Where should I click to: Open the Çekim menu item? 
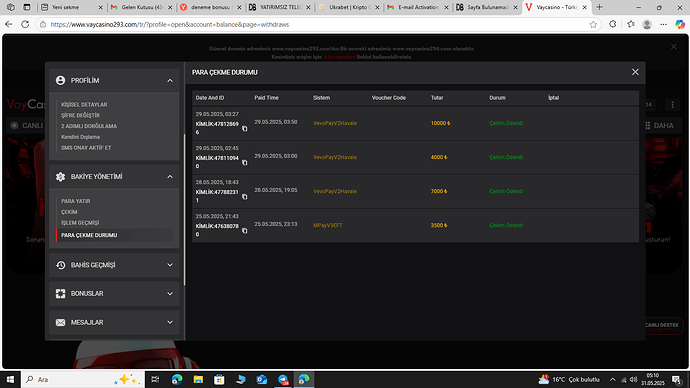click(x=69, y=212)
